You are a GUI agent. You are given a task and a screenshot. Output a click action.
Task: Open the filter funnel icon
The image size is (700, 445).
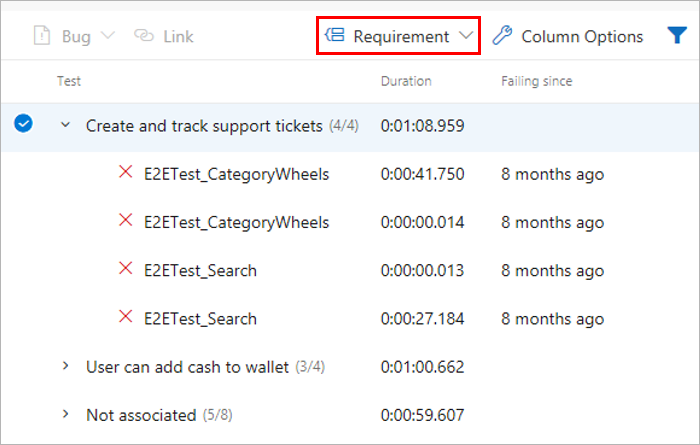point(676,37)
